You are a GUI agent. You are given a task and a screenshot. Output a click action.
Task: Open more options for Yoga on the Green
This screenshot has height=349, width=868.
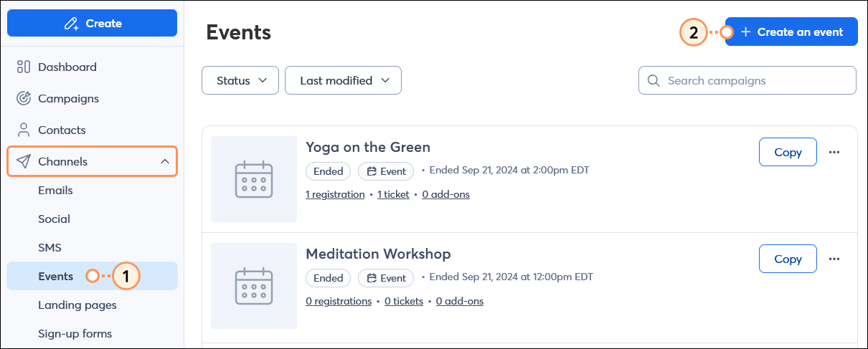coord(834,153)
